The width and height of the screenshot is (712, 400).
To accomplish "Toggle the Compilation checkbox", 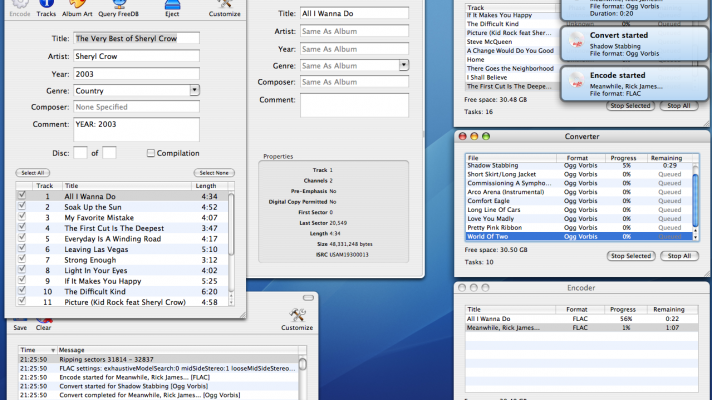I will point(151,153).
